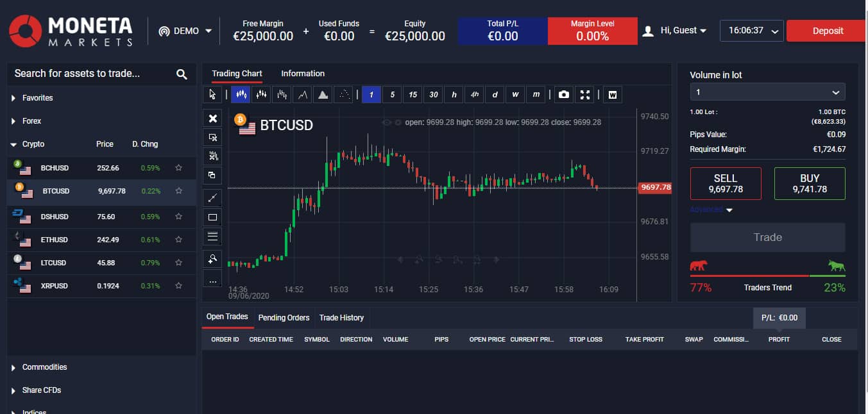Screen dimensions: 868x414
Task: Click the red Deposit button
Action: [x=828, y=31]
